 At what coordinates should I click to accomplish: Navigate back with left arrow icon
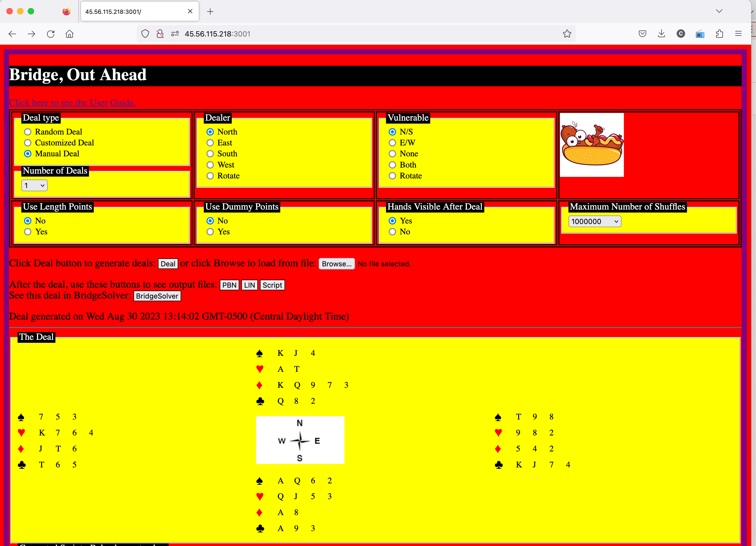[x=12, y=34]
